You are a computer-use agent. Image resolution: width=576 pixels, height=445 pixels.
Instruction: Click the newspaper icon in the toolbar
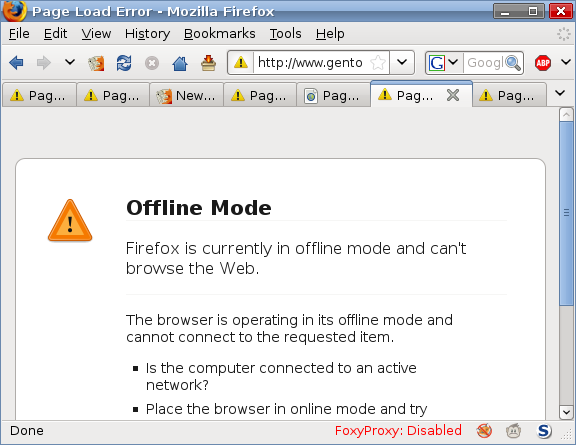pyautogui.click(x=96, y=63)
